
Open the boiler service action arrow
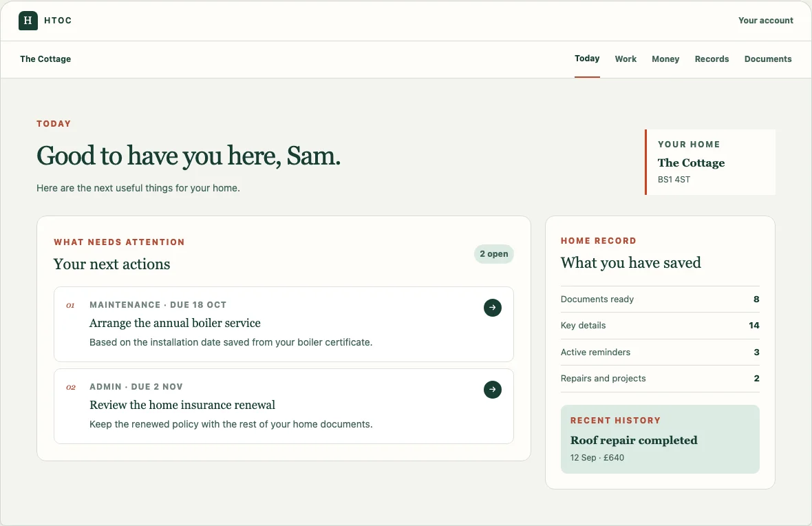493,307
